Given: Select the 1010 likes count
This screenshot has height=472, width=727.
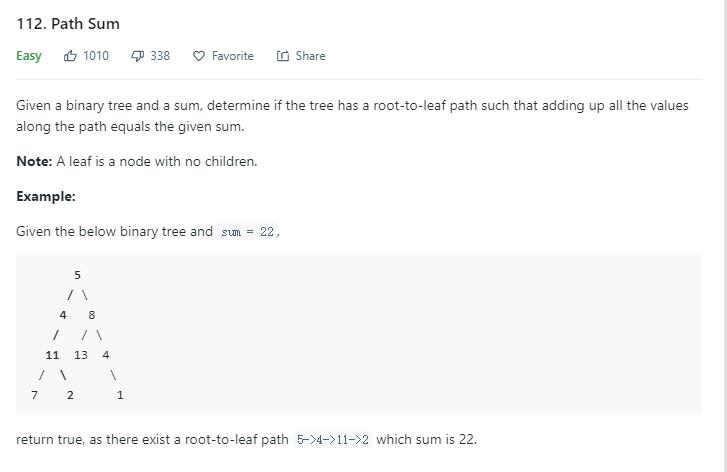Looking at the screenshot, I should (96, 56).
